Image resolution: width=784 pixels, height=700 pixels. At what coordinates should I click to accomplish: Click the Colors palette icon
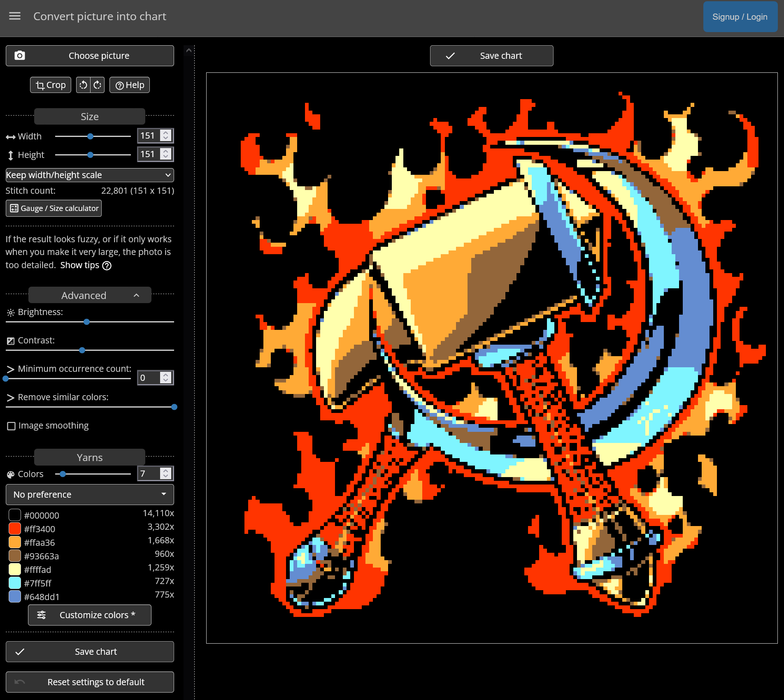tap(11, 475)
